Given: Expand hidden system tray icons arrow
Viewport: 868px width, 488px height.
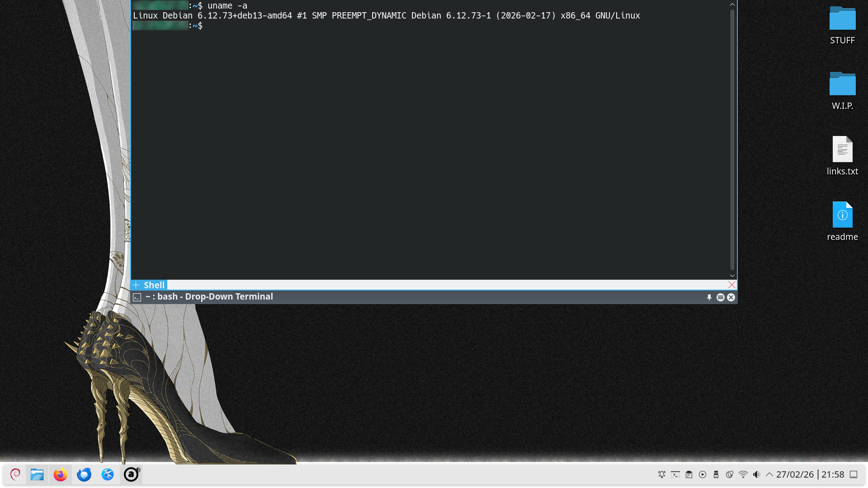Looking at the screenshot, I should [769, 474].
